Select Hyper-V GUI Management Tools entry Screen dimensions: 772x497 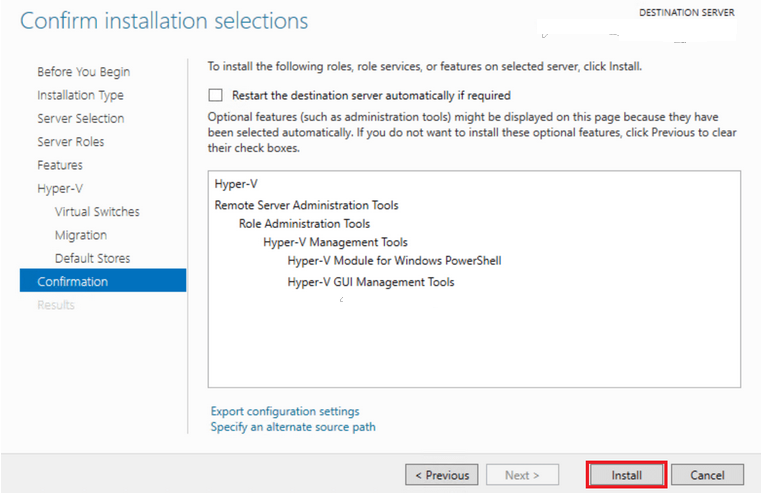(x=371, y=282)
